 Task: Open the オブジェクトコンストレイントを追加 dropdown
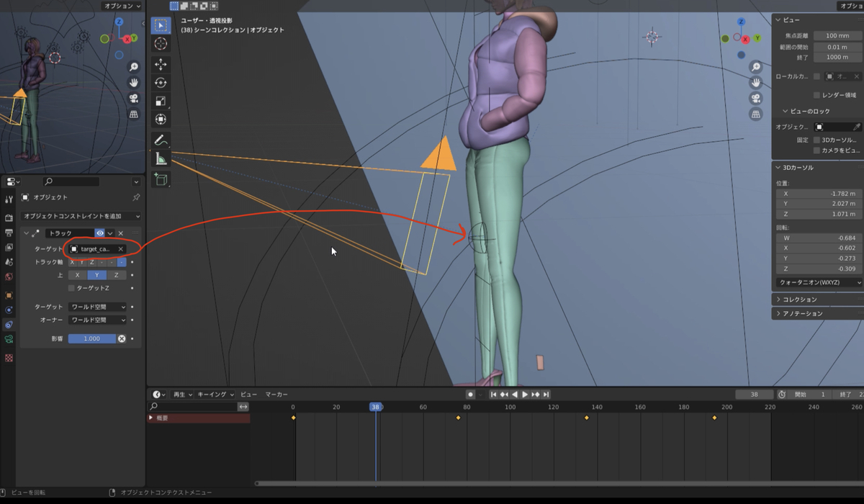point(81,216)
